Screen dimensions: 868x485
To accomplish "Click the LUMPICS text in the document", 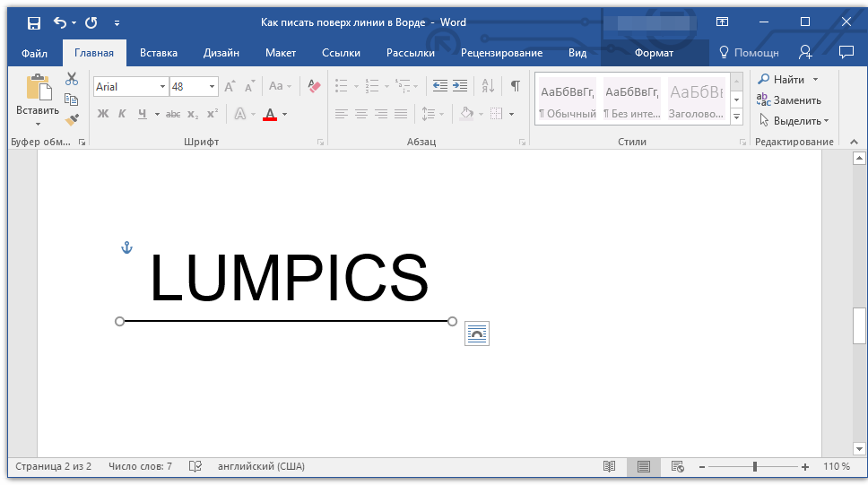I will coord(289,278).
